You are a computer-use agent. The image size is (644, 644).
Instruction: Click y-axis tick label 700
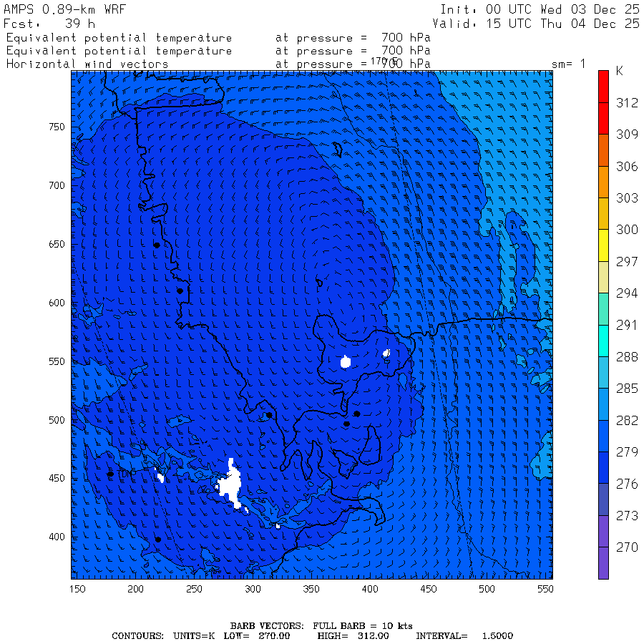[57, 185]
